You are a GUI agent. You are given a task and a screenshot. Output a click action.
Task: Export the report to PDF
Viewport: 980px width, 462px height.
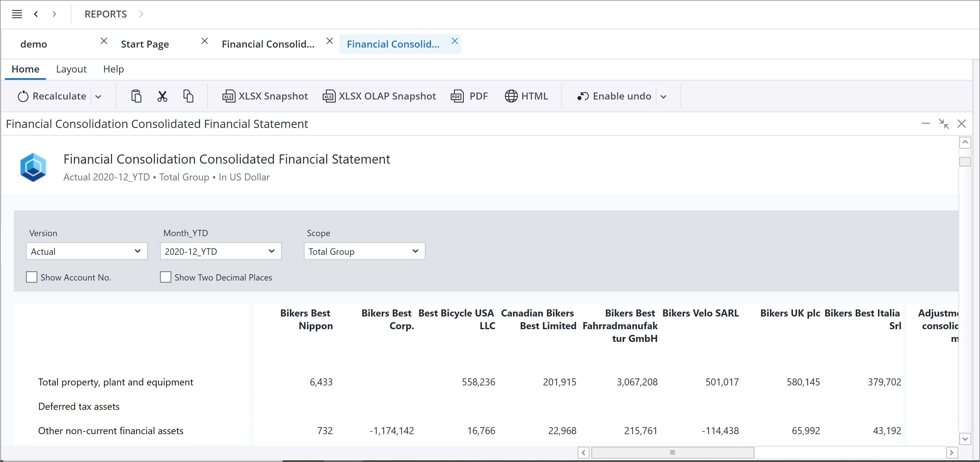[469, 96]
